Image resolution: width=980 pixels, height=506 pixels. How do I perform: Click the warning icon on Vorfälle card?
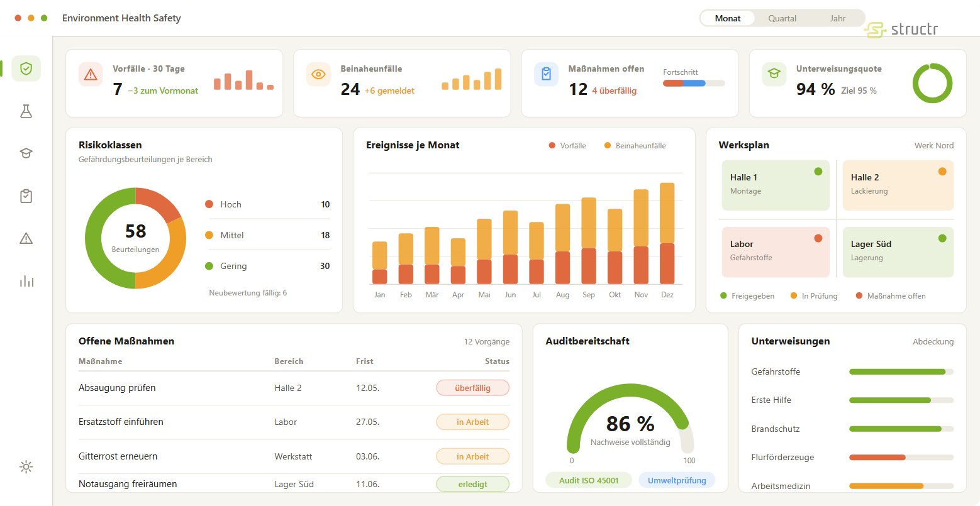[91, 74]
